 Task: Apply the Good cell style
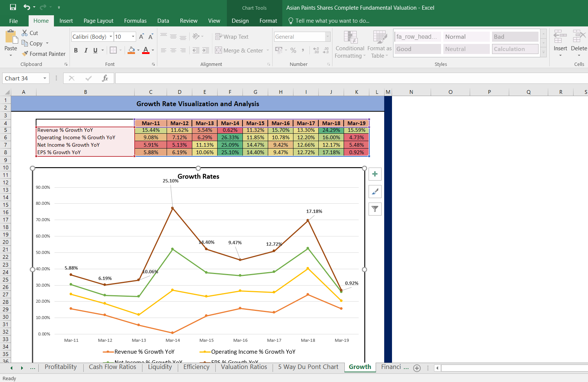418,49
